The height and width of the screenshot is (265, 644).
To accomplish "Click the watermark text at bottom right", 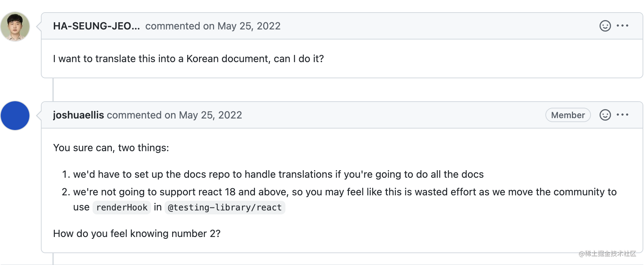I will click(607, 254).
